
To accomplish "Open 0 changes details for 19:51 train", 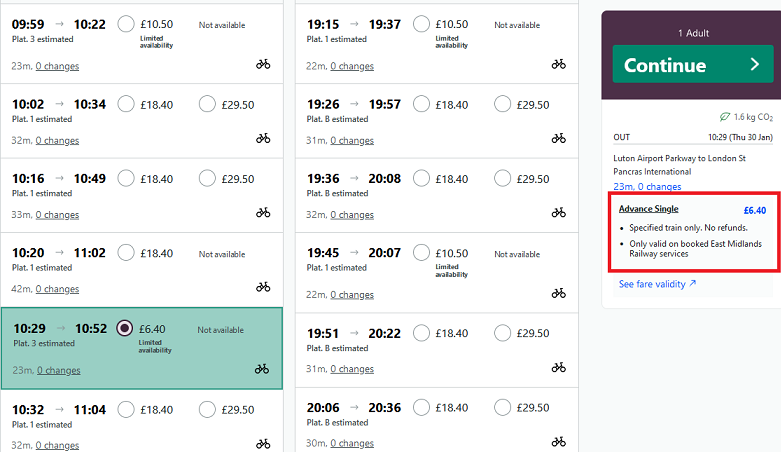I will [x=352, y=369].
